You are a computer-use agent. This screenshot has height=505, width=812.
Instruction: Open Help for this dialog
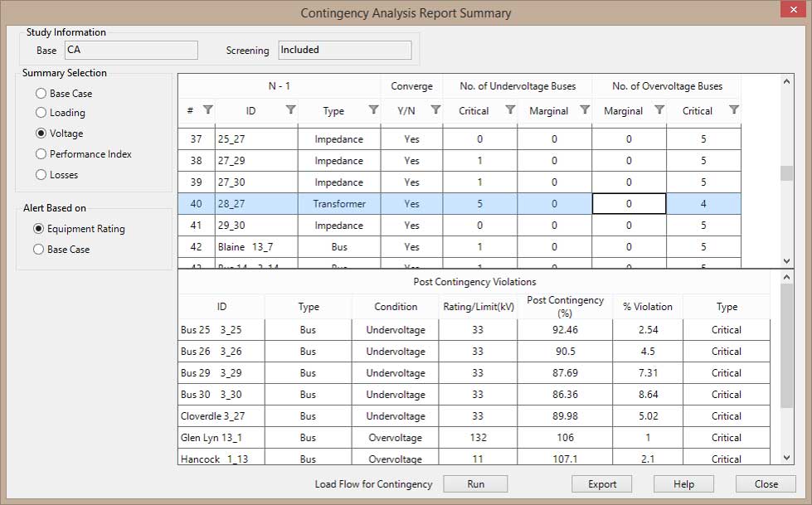pos(683,483)
